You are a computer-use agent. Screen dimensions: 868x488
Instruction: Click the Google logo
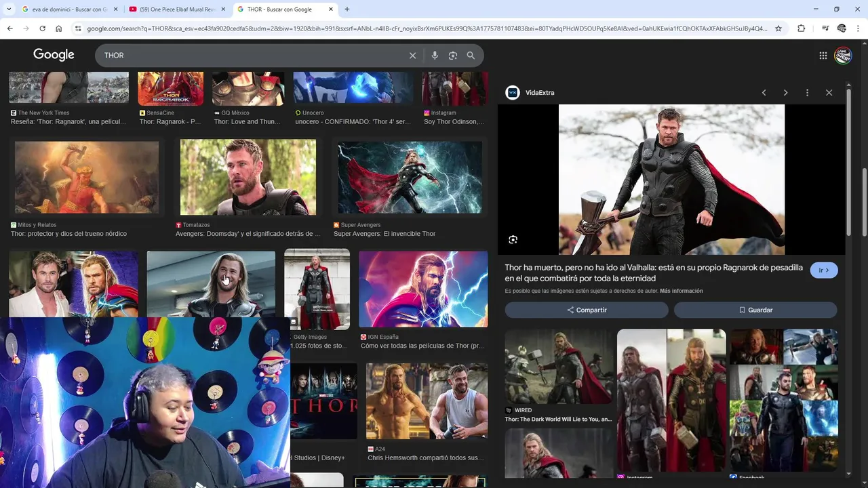point(54,55)
